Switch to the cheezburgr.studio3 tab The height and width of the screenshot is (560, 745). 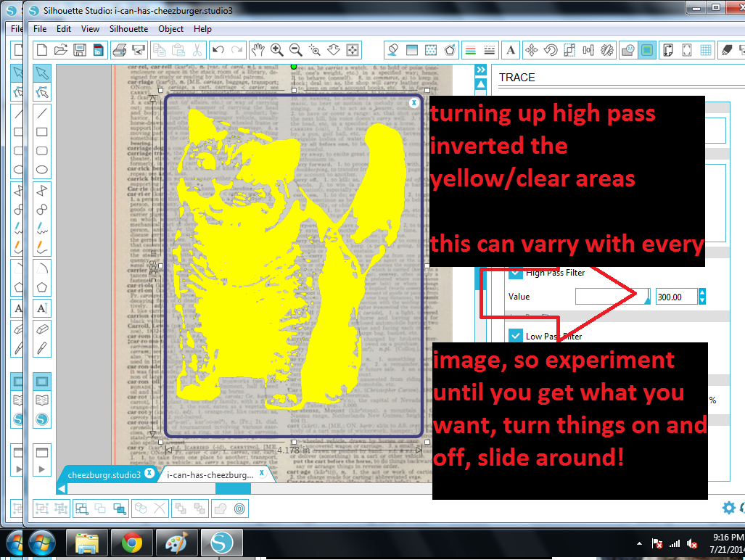[104, 474]
